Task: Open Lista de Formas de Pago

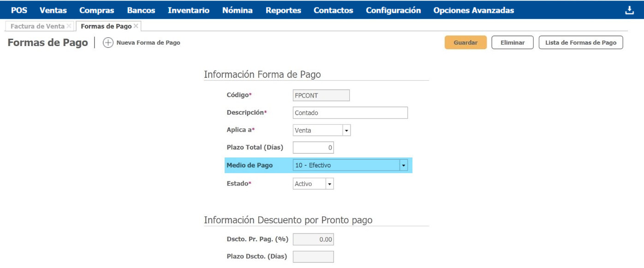Action: point(580,42)
